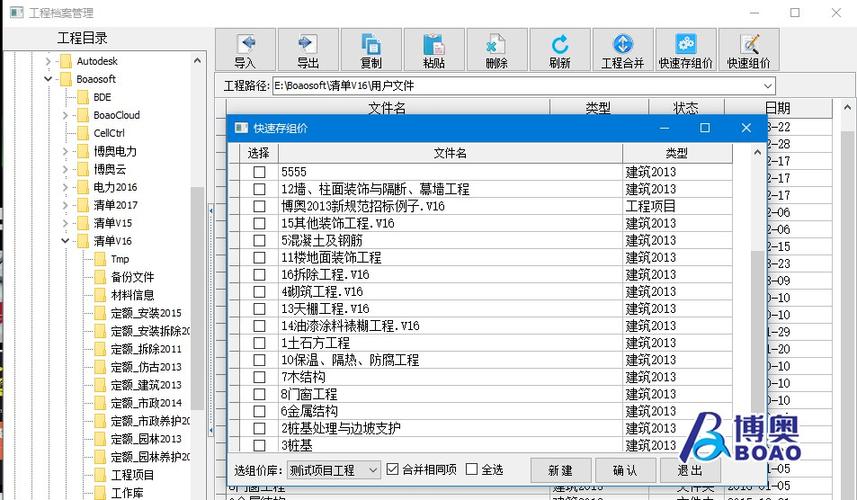Select the CellCtrl folder

(x=101, y=133)
